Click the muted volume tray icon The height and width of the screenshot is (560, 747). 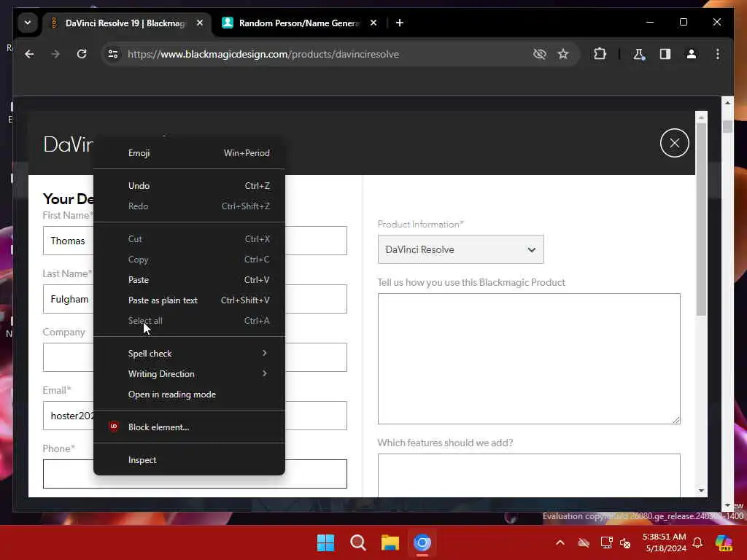pos(625,542)
